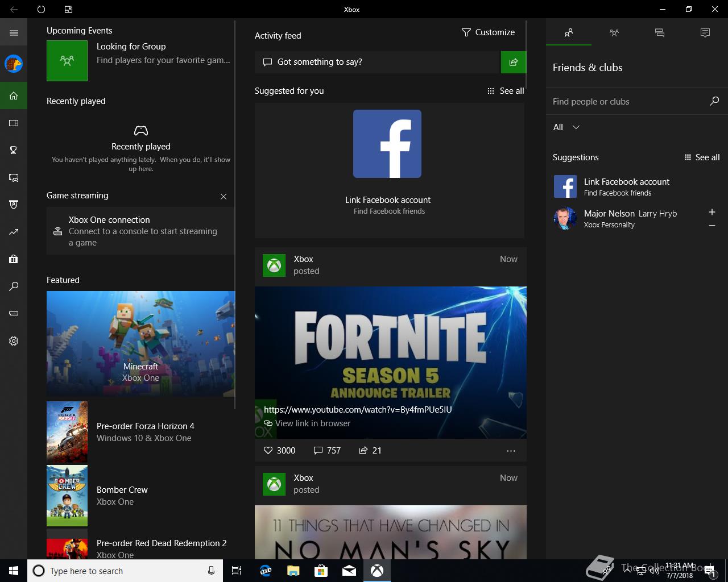The width and height of the screenshot is (728, 582).
Task: Open Task View on taskbar
Action: coord(237,571)
